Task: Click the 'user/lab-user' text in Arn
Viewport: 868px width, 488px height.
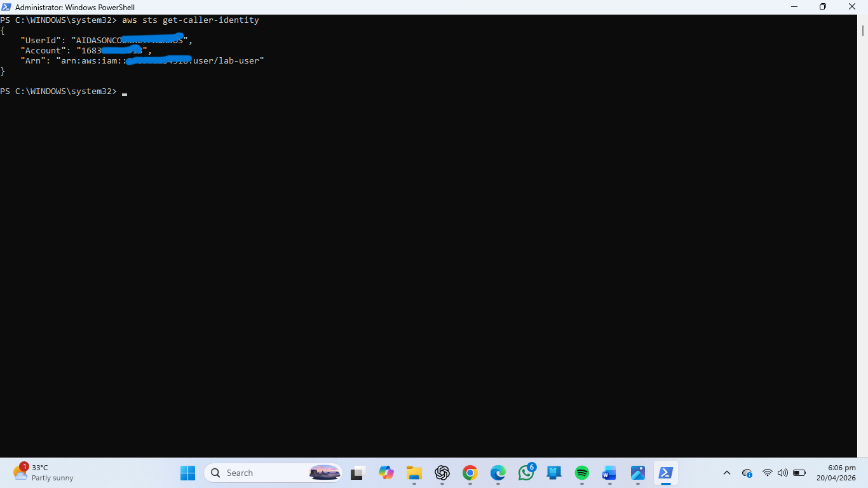Action: (x=226, y=61)
